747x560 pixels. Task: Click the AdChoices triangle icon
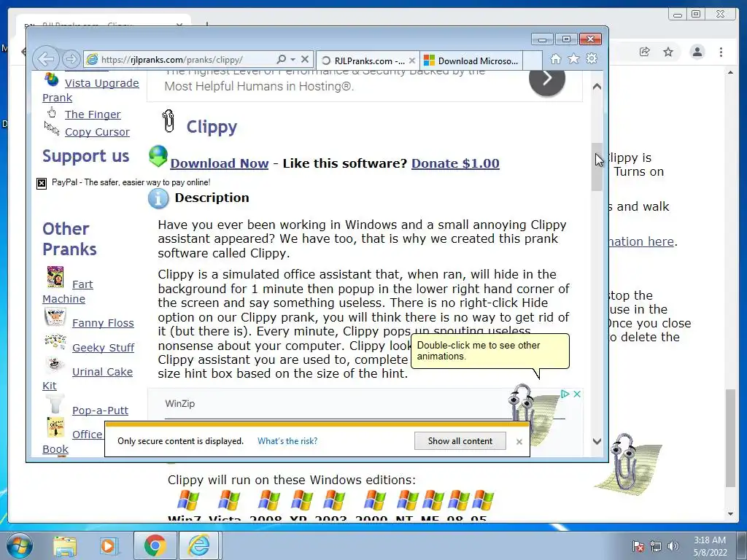coord(565,394)
